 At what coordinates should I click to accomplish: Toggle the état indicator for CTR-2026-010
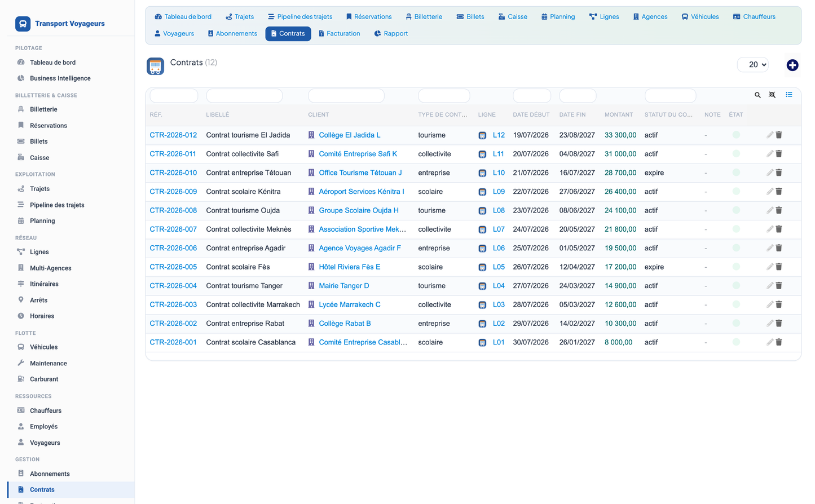coord(736,173)
